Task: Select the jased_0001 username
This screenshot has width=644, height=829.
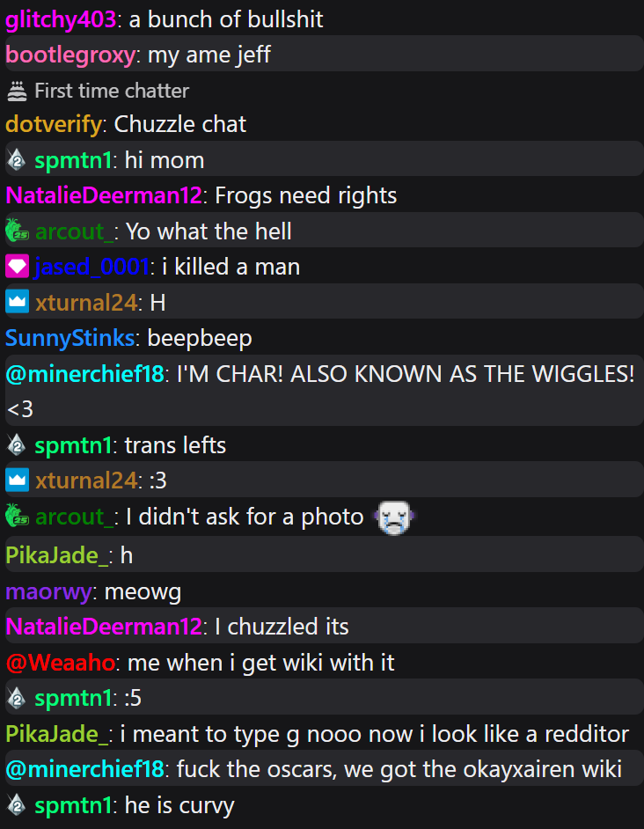Action: pyautogui.click(x=92, y=267)
